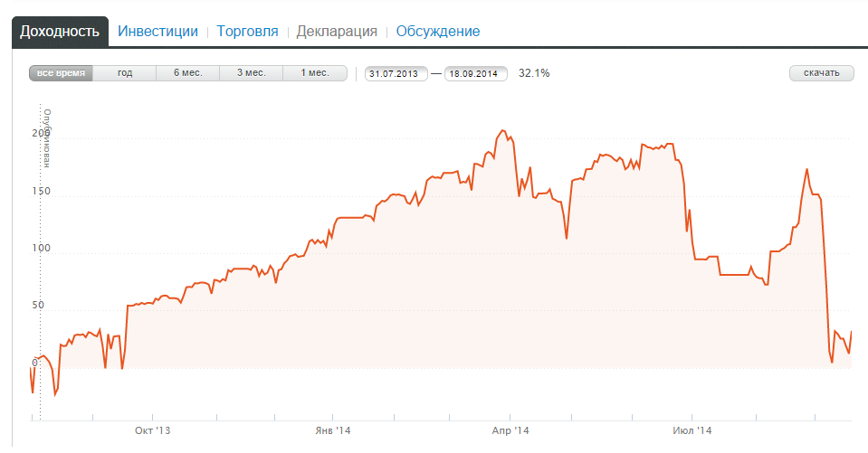This screenshot has height=453, width=868.
Task: Click the end date field 18.09.2014
Action: click(476, 74)
